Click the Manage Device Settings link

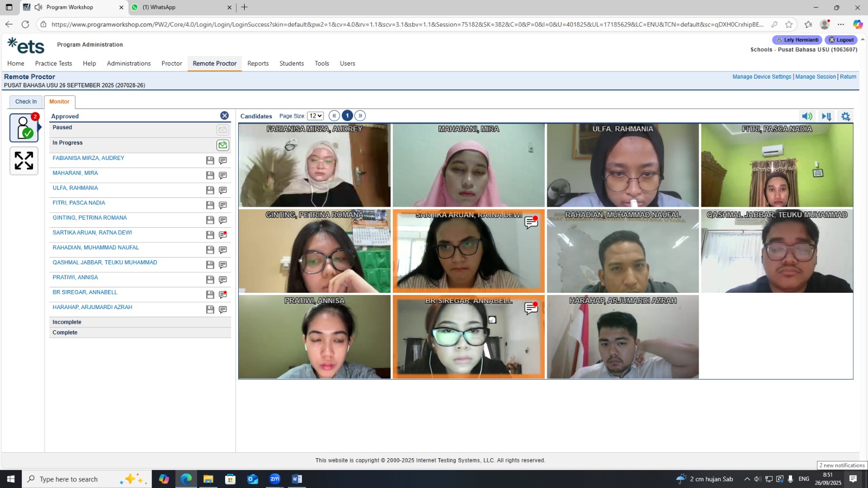(762, 77)
